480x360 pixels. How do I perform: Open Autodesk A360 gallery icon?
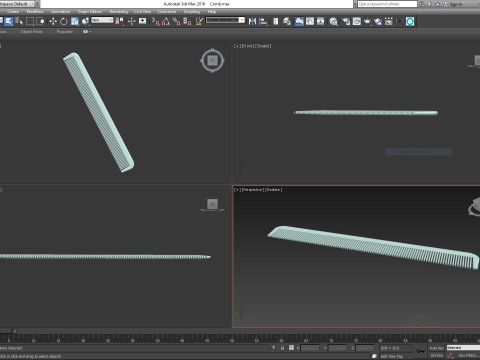point(389,21)
